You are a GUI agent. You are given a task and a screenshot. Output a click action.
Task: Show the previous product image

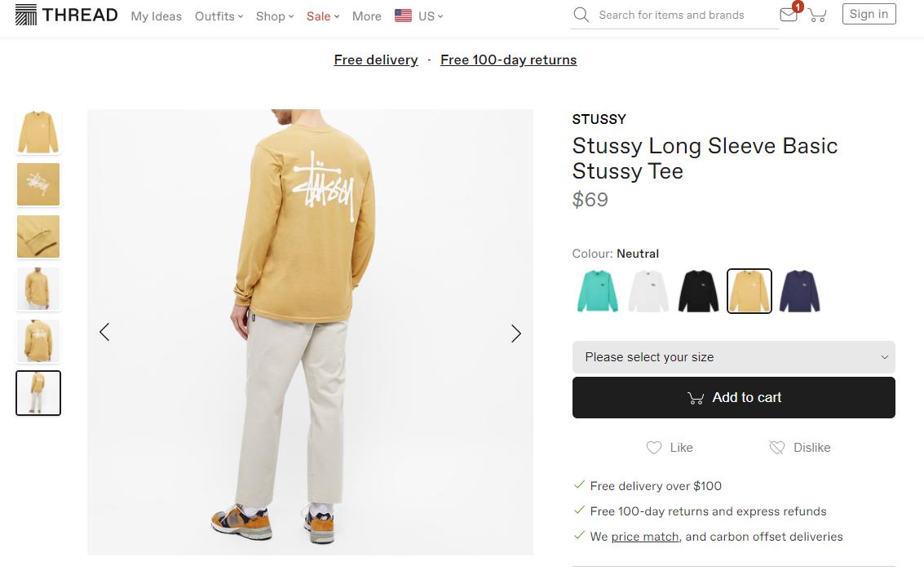pyautogui.click(x=104, y=332)
